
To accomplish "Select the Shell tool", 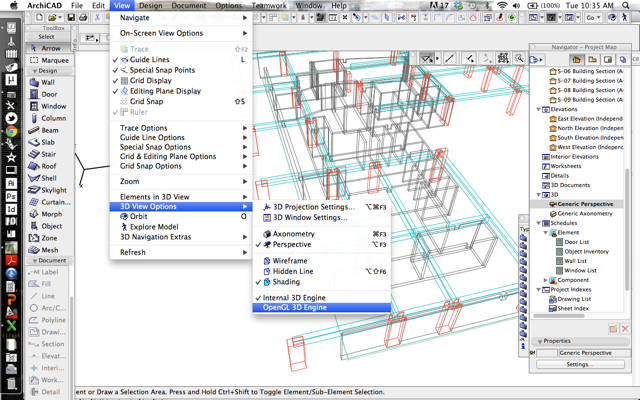I will click(x=49, y=178).
